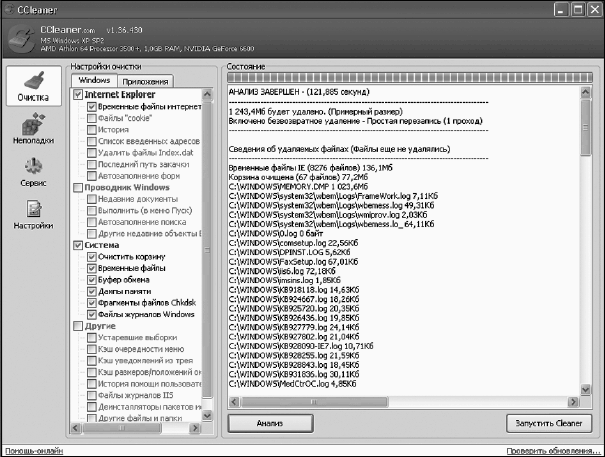This screenshot has width=605, height=457.
Task: Switch to the Windows tab
Action: click(95, 80)
